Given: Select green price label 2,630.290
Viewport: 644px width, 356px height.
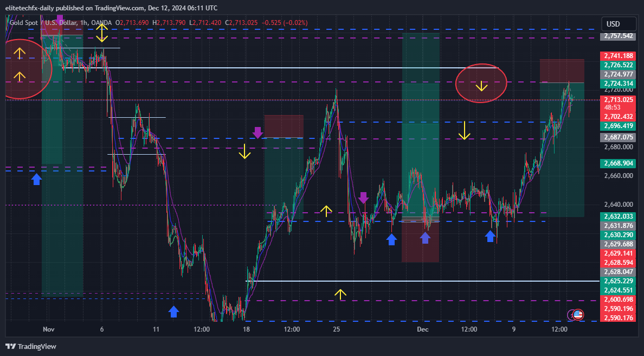Looking at the screenshot, I should tap(619, 235).
